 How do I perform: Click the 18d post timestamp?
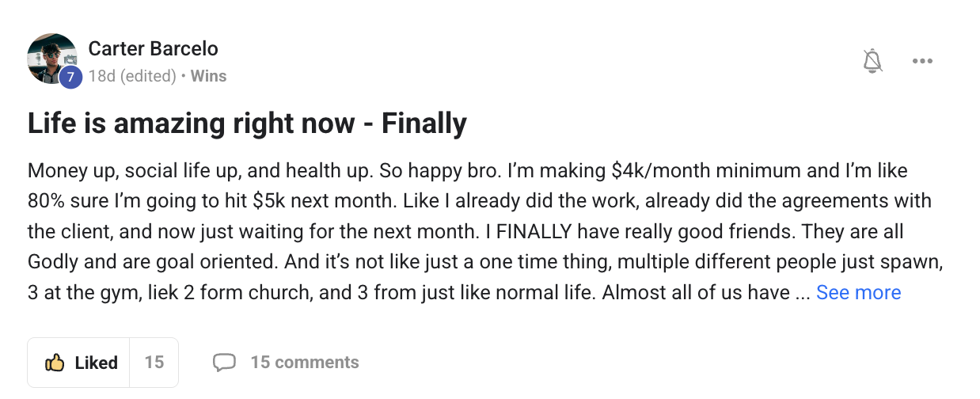pos(100,76)
